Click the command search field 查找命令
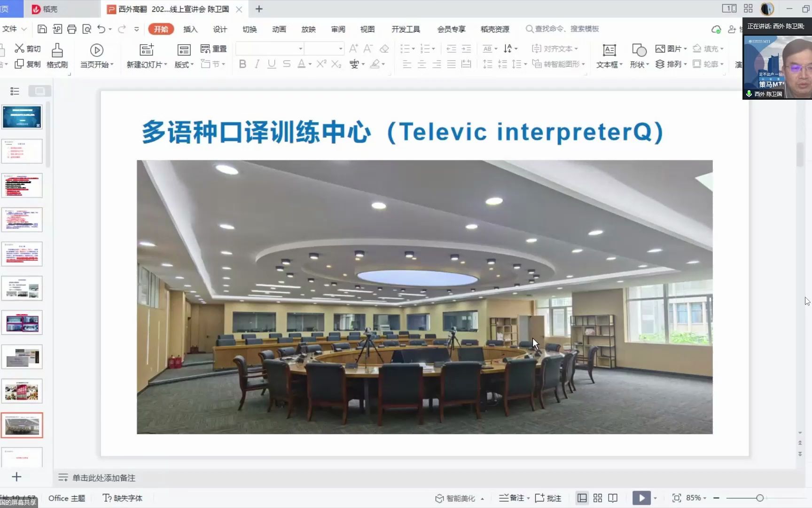This screenshot has width=812, height=508. 562,29
